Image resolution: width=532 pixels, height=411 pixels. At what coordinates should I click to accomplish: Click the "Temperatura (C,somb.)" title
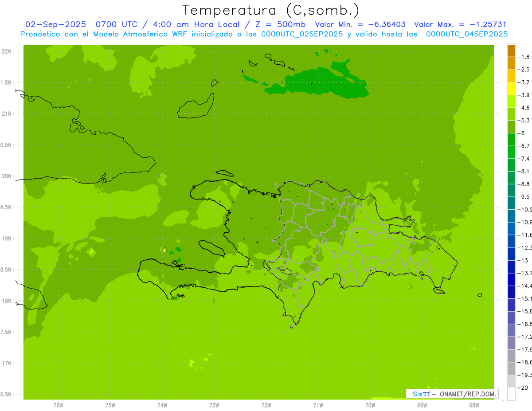click(270, 10)
